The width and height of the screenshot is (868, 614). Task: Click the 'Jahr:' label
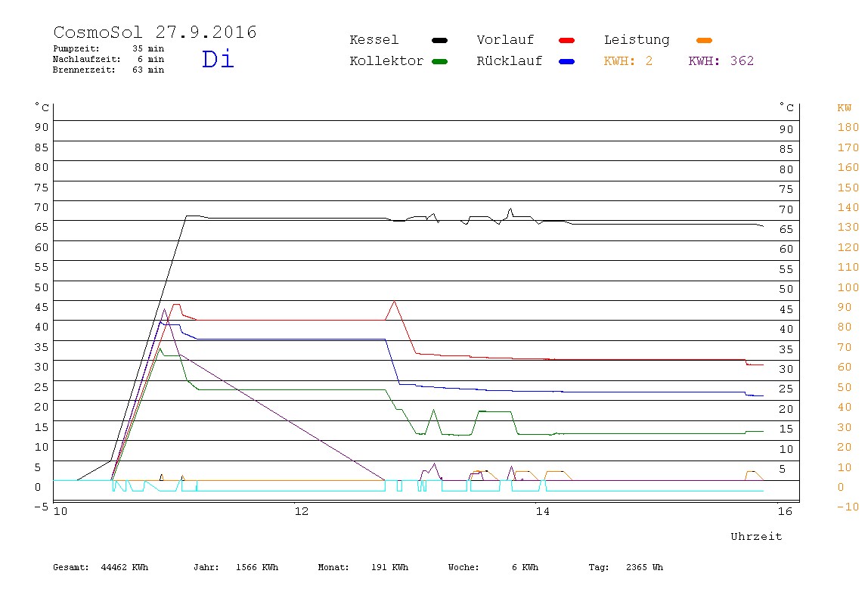tap(206, 567)
